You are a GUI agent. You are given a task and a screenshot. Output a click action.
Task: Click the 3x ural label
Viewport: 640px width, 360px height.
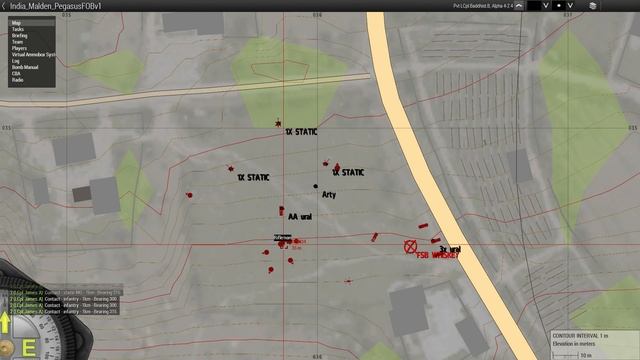pyautogui.click(x=450, y=249)
